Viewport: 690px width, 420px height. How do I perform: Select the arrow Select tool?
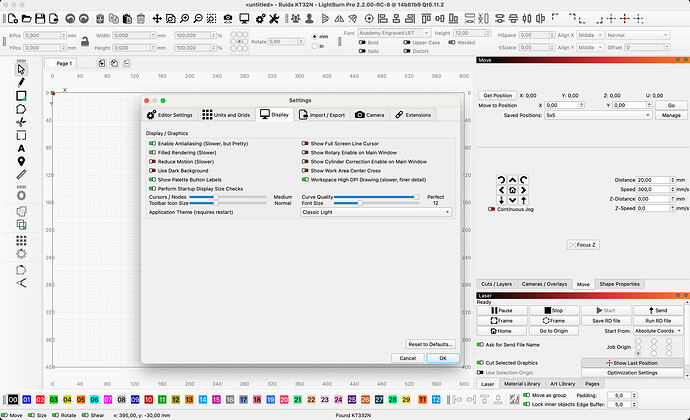tap(21, 69)
